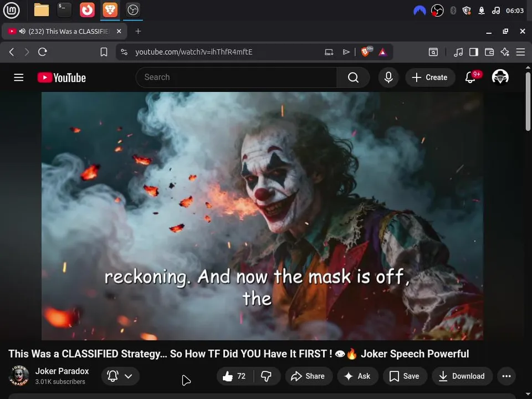Submit search with magnifying glass button
The height and width of the screenshot is (399, 532).
(353, 78)
